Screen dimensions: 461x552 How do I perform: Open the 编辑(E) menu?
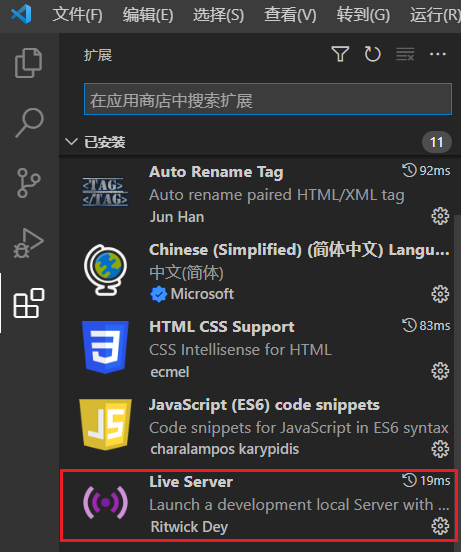[x=148, y=15]
